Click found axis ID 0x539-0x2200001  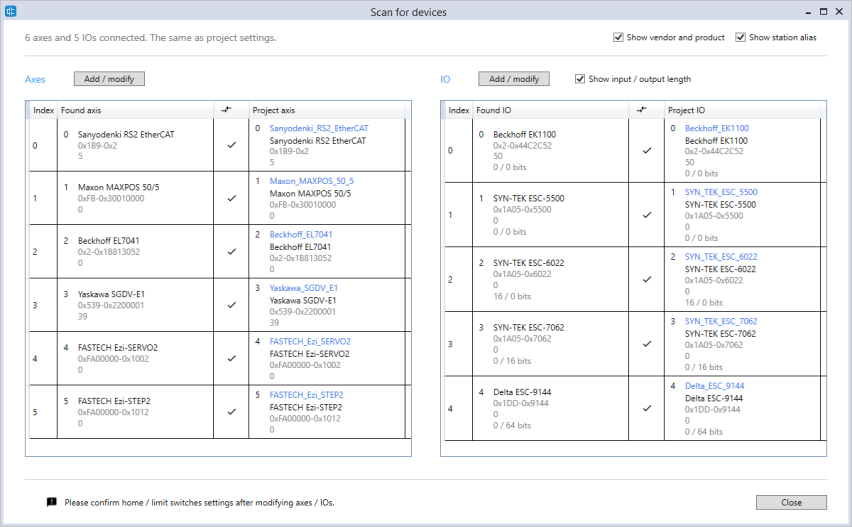(111, 305)
